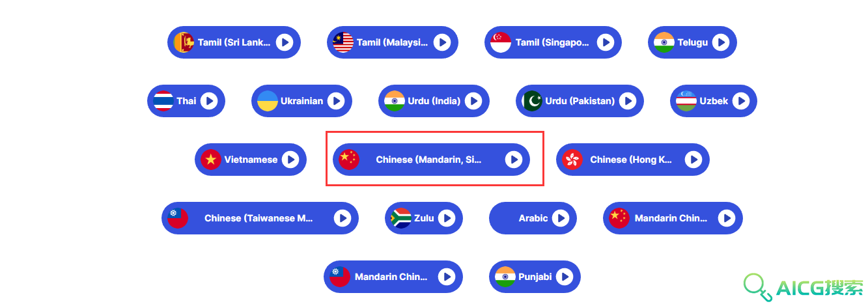The height and width of the screenshot is (308, 868).
Task: Play the Uzbek voice sample
Action: point(740,101)
